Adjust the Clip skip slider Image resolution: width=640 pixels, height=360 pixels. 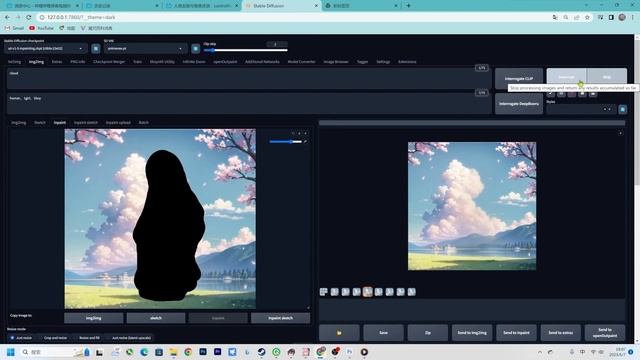click(245, 50)
